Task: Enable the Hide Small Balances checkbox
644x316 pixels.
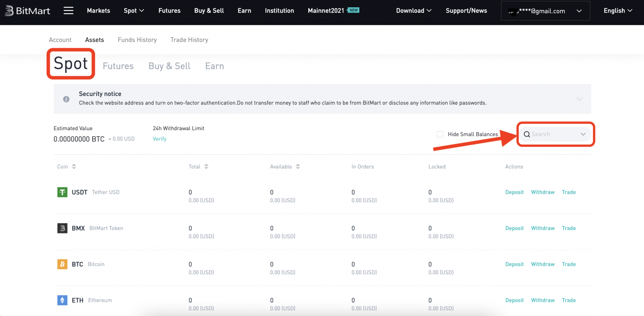Action: coord(440,134)
